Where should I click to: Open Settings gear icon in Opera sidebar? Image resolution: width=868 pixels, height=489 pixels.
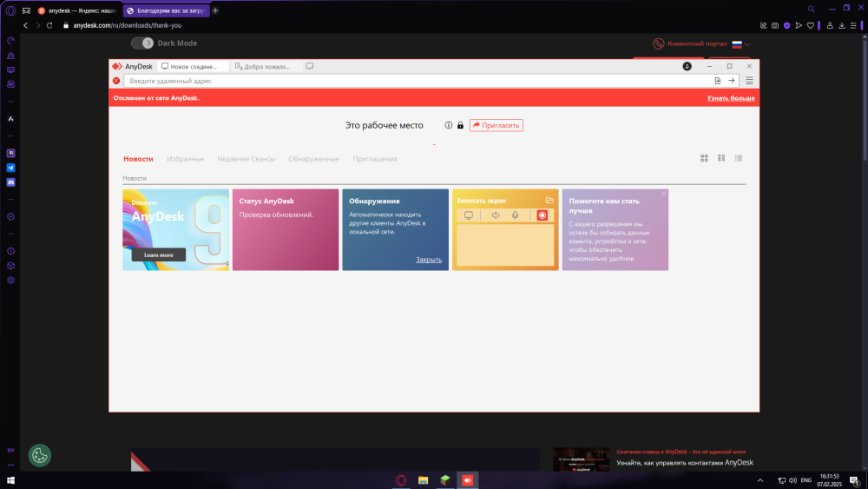pos(10,281)
